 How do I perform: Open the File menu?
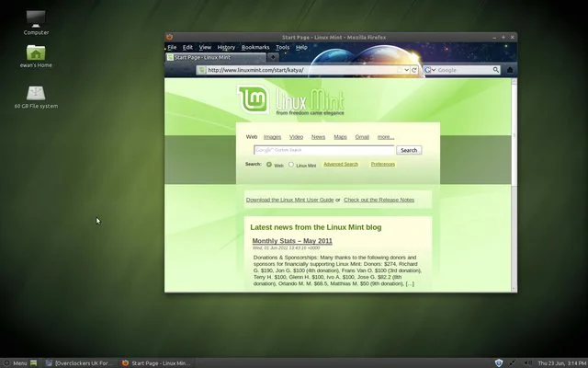point(172,47)
